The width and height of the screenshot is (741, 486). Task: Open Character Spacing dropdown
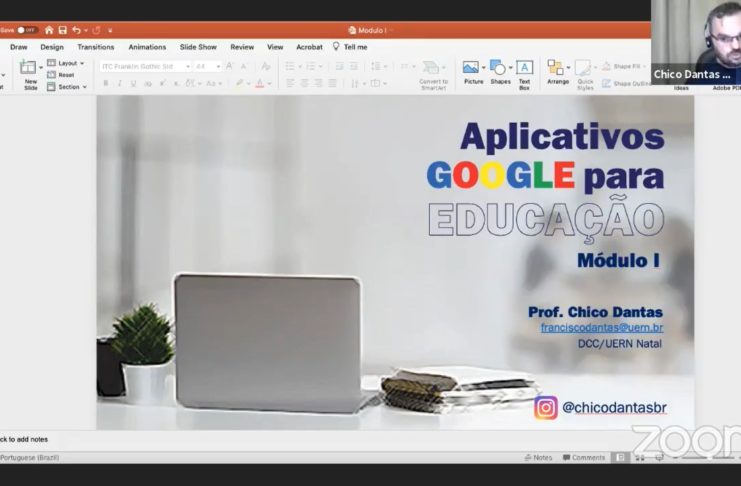[x=193, y=84]
